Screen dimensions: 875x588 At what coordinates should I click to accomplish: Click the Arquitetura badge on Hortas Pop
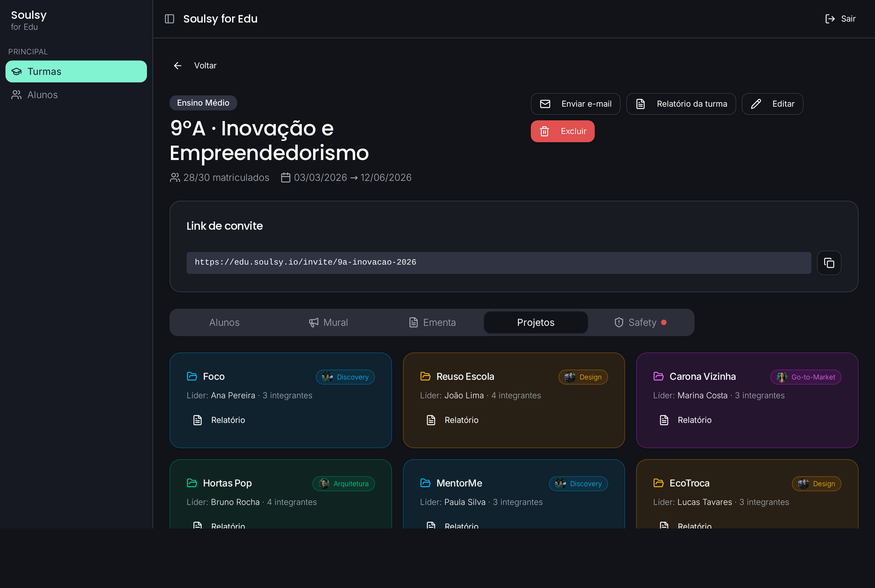(x=344, y=484)
